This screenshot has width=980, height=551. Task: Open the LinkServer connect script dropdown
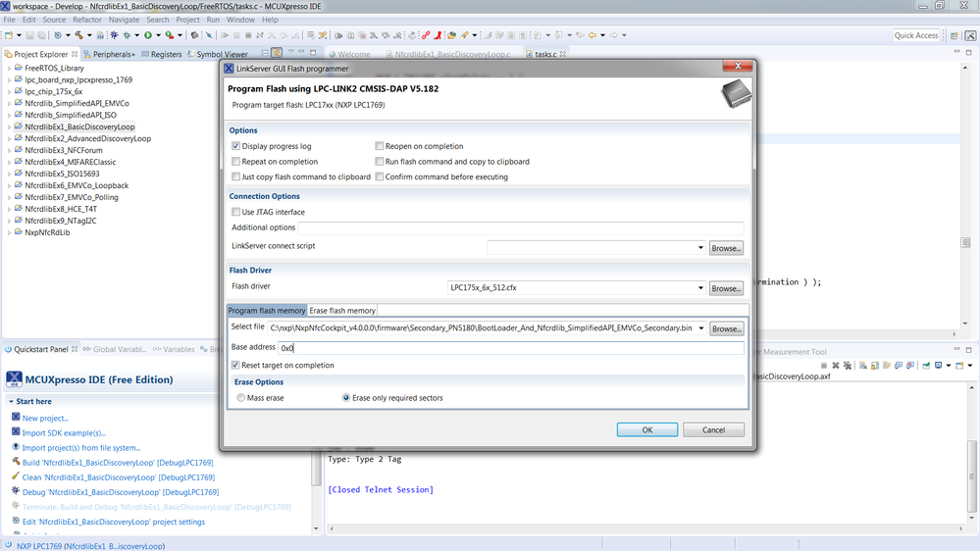[700, 248]
